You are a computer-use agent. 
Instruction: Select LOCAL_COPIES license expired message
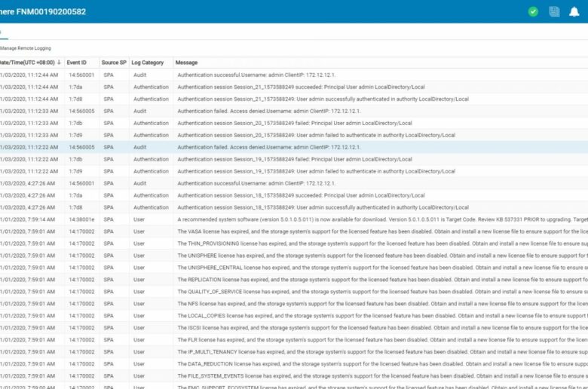(382, 316)
